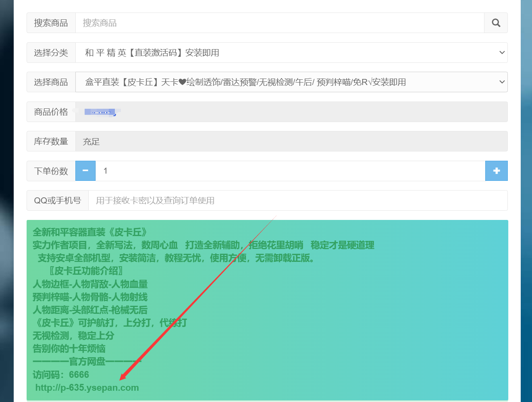Click the blurred 商品价格 value field
Screen dimensions: 532x402
(x=291, y=112)
